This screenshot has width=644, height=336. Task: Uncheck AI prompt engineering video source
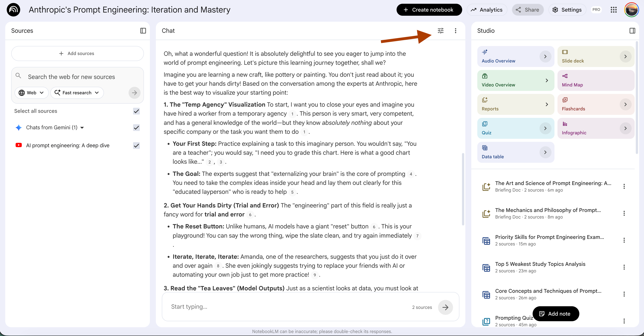click(136, 145)
